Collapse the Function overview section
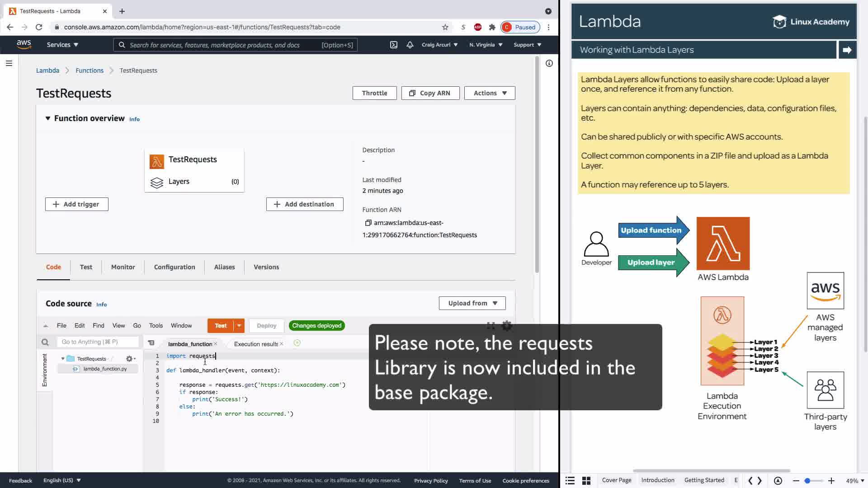This screenshot has width=868, height=488. click(48, 118)
